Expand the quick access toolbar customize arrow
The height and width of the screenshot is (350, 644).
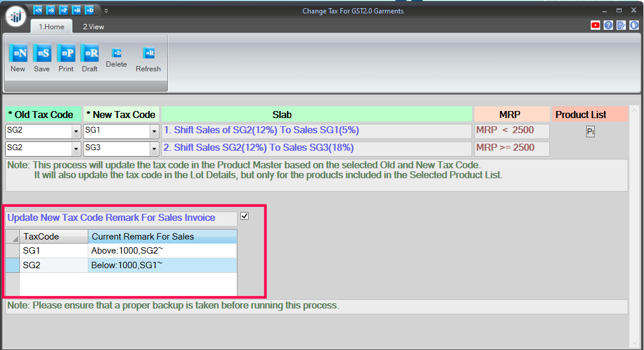(106, 11)
